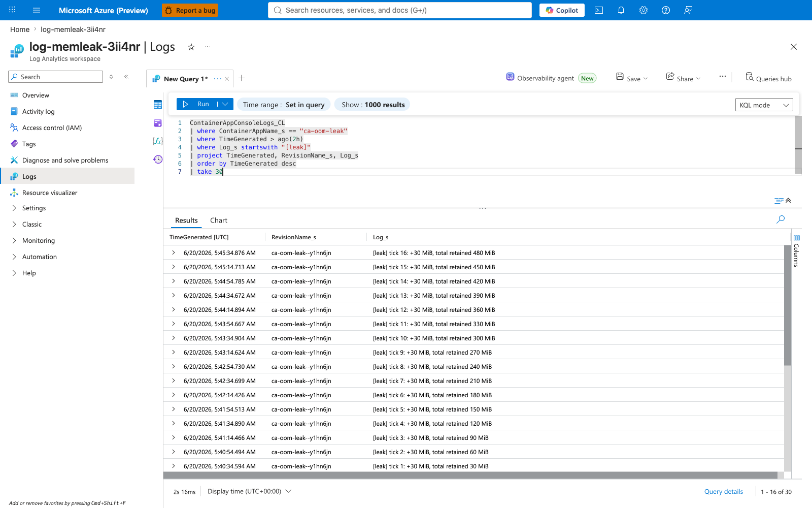The width and height of the screenshot is (812, 508).
Task: Collapse the query editor double-chevron
Action: (x=788, y=200)
